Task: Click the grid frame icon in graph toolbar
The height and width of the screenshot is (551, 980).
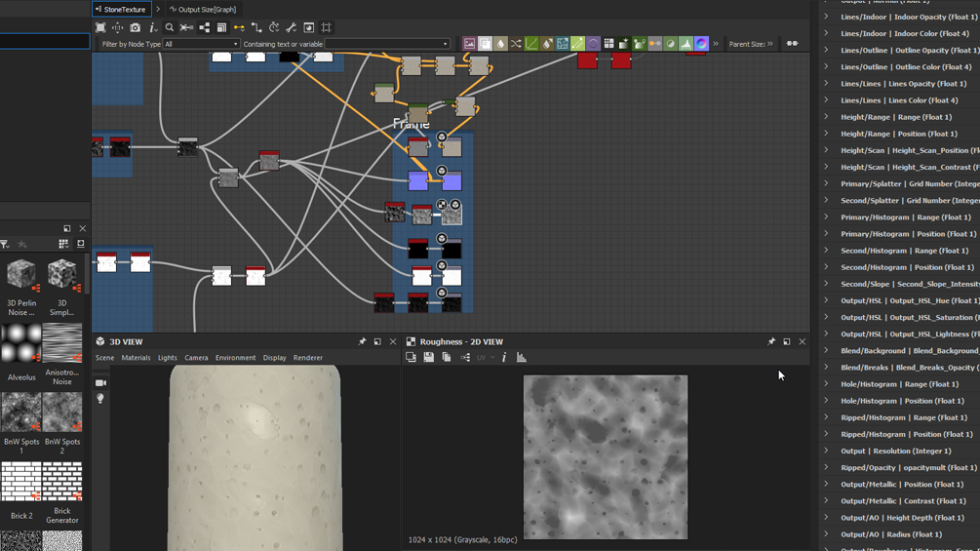Action: [x=327, y=27]
